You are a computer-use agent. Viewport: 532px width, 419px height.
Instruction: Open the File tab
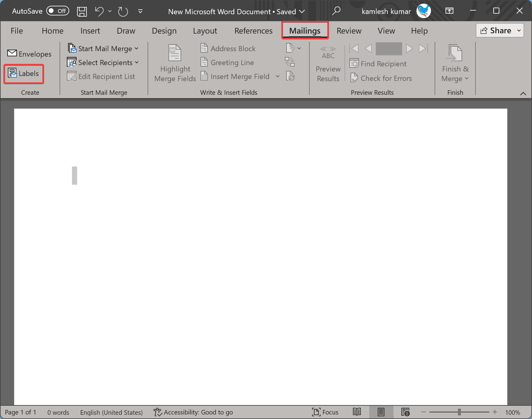[17, 31]
